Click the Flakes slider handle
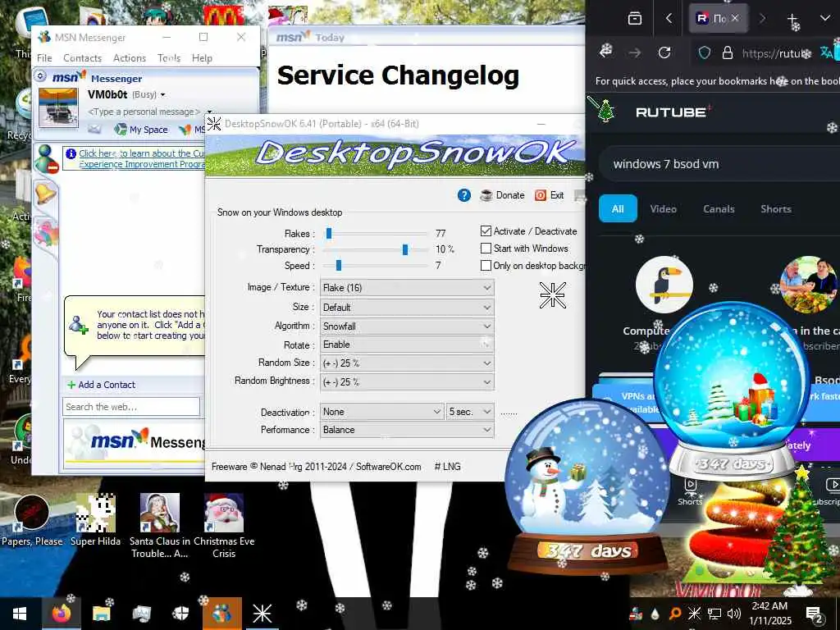This screenshot has width=840, height=630. tap(329, 233)
